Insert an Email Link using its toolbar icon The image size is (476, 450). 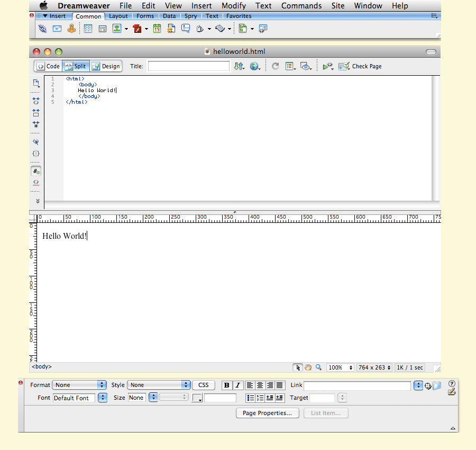57,28
